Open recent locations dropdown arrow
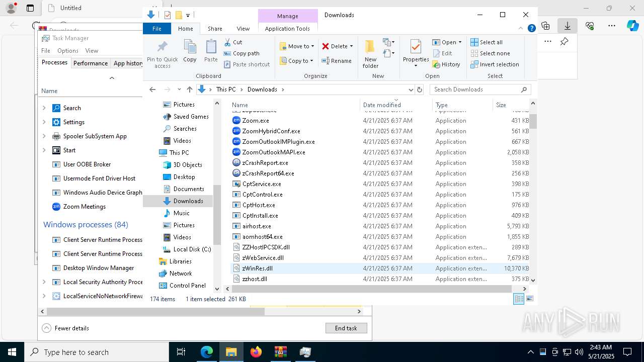Screen dimensions: 644x362 click(179, 89)
